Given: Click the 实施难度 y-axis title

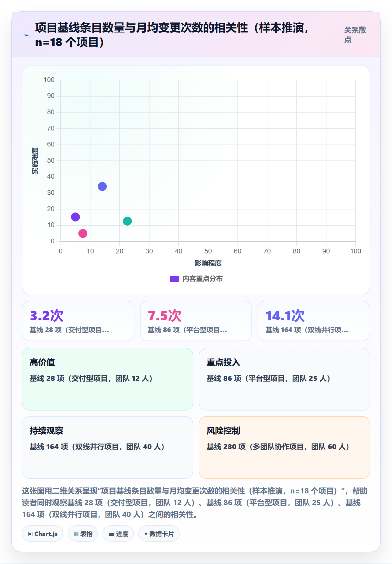Looking at the screenshot, I should pos(35,161).
